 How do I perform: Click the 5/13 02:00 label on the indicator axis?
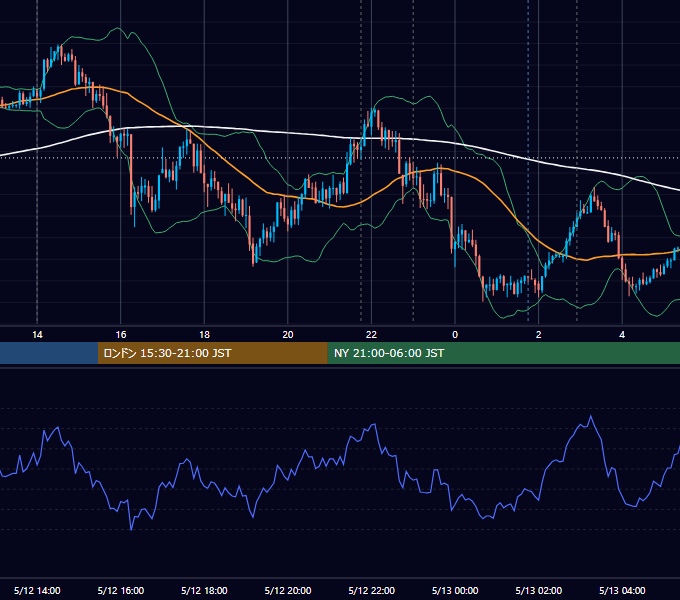tap(538, 590)
